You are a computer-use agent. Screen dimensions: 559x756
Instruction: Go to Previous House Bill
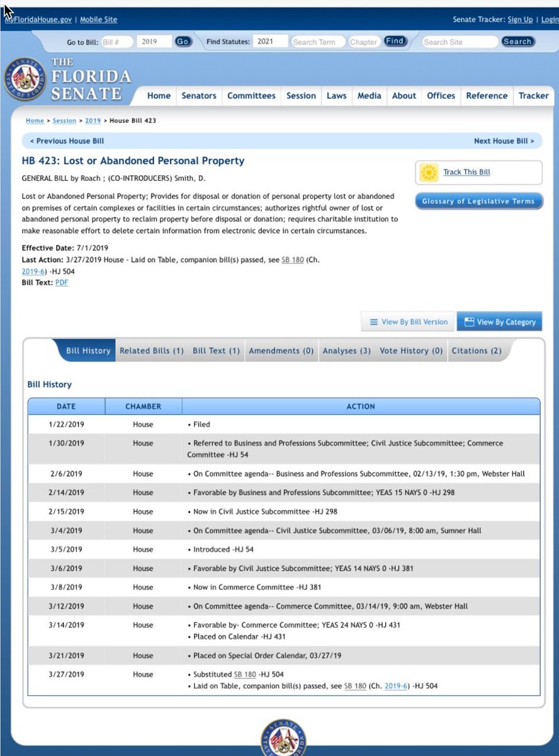pyautogui.click(x=67, y=141)
